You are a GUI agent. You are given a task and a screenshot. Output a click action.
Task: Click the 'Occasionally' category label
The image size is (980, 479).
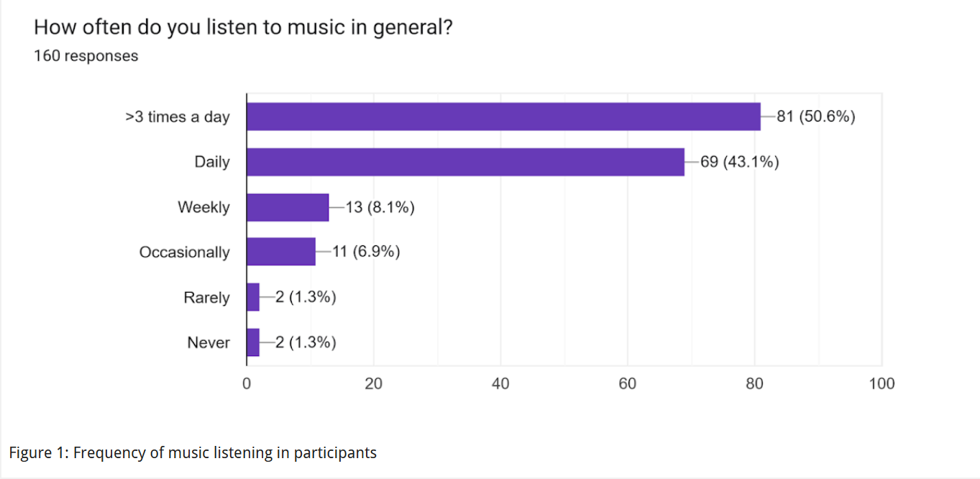(185, 252)
